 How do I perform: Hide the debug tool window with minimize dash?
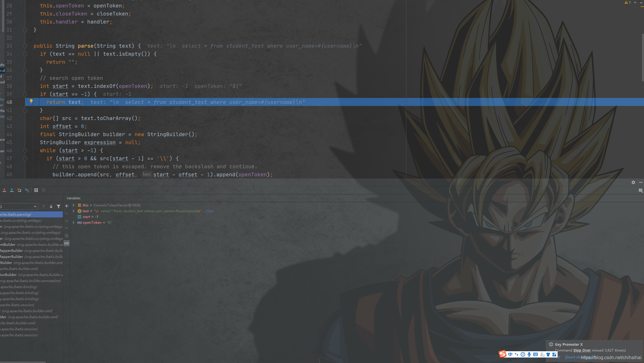pos(641,182)
